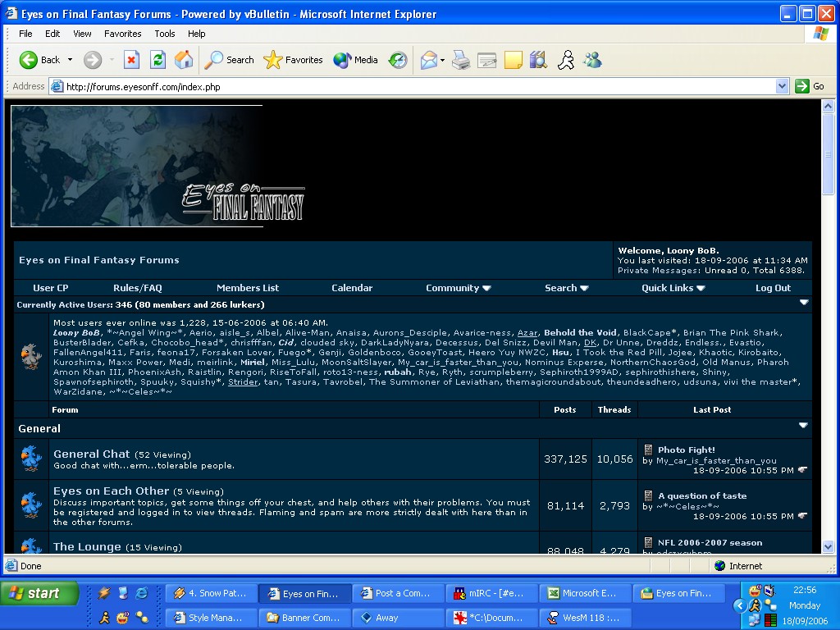Open the Search pane magnifier
This screenshot has height=630, width=840.
click(230, 60)
